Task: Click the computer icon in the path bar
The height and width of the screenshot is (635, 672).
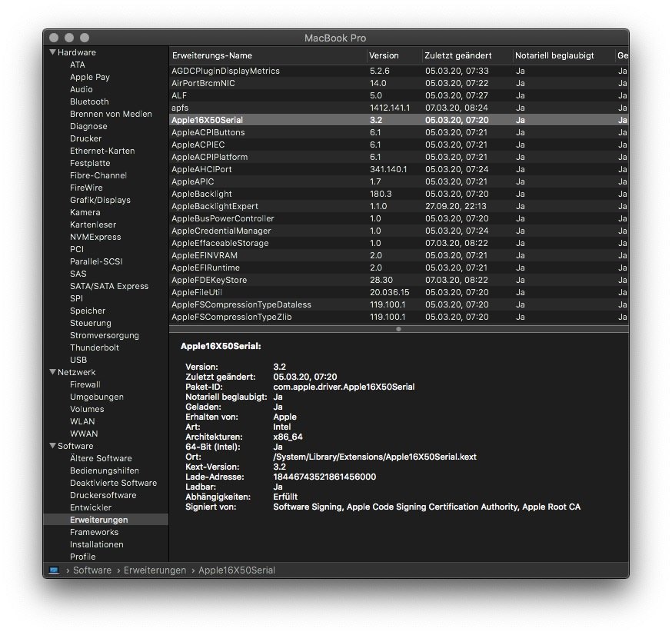Action: click(x=54, y=570)
